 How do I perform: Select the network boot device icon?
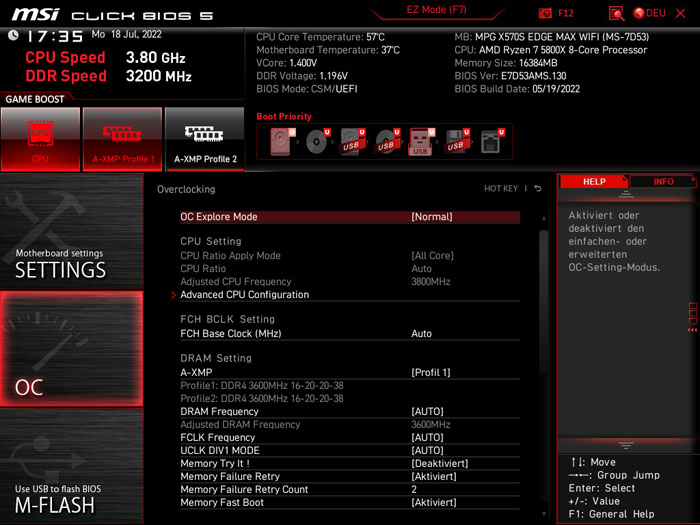(492, 142)
